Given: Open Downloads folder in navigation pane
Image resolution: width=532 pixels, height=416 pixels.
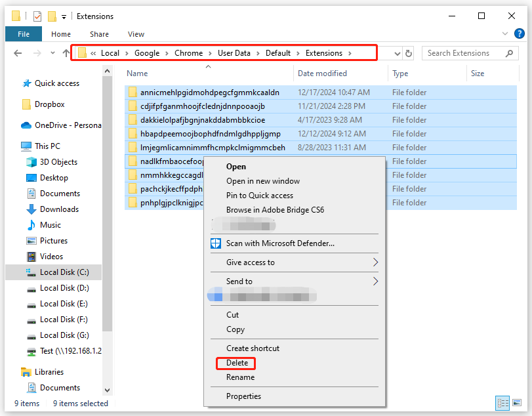Looking at the screenshot, I should [59, 209].
